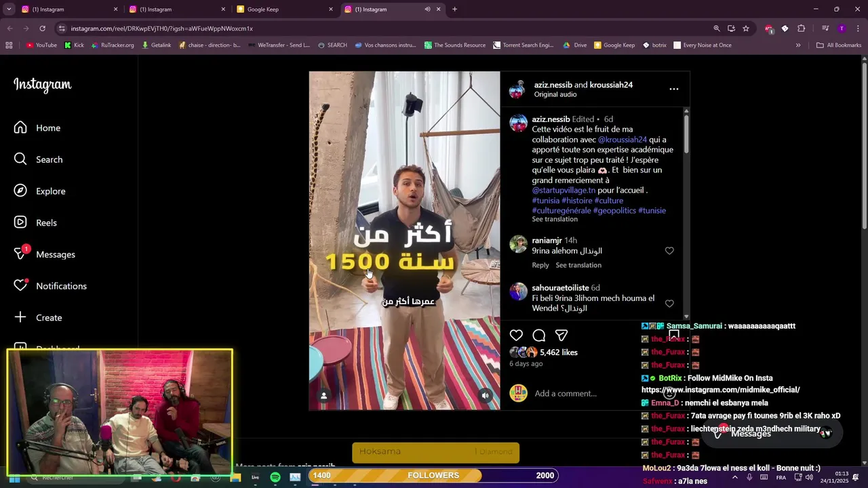The image size is (868, 488).
Task: Open Create in Instagram sidebar
Action: pos(38,317)
